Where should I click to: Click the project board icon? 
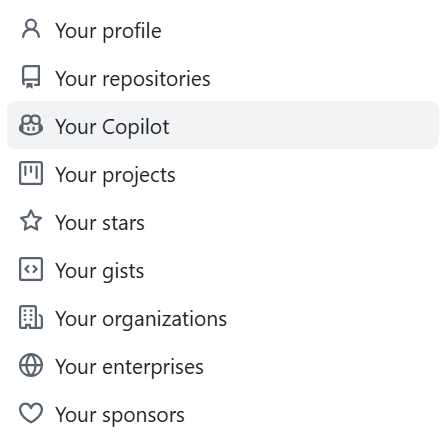click(31, 173)
